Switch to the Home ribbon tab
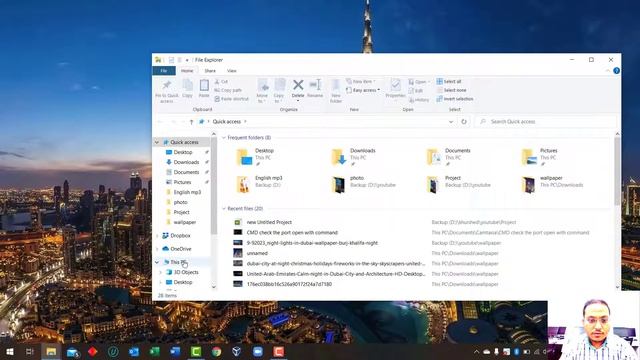This screenshot has height=360, width=640. pos(187,71)
